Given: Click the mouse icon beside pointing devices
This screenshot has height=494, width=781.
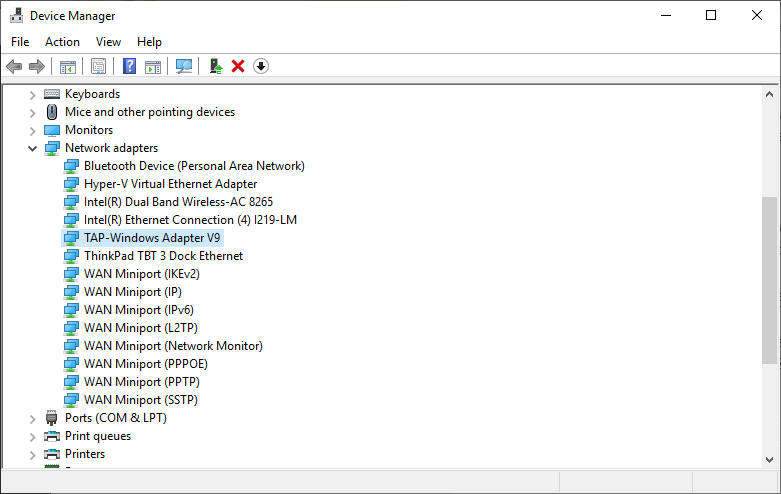Looking at the screenshot, I should point(52,112).
